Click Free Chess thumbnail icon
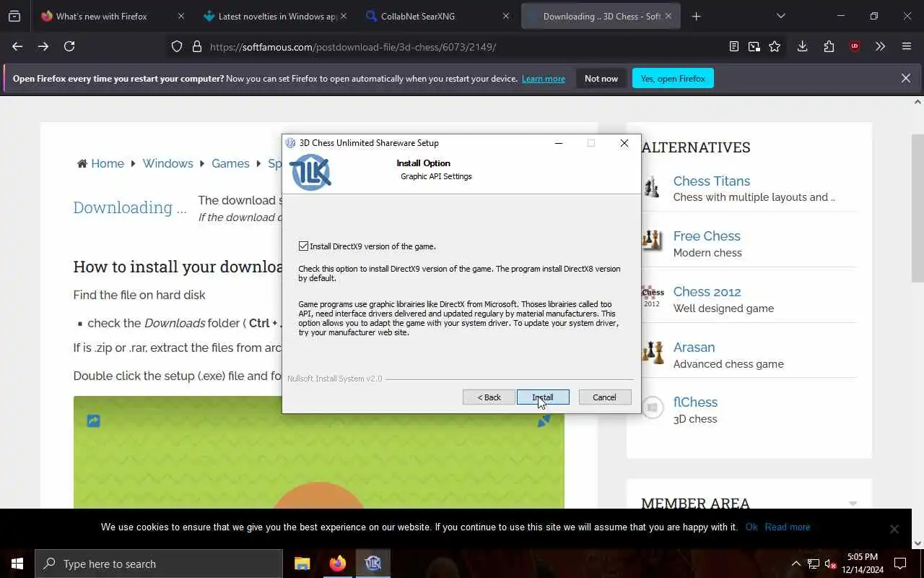The width and height of the screenshot is (924, 578). [x=653, y=241]
